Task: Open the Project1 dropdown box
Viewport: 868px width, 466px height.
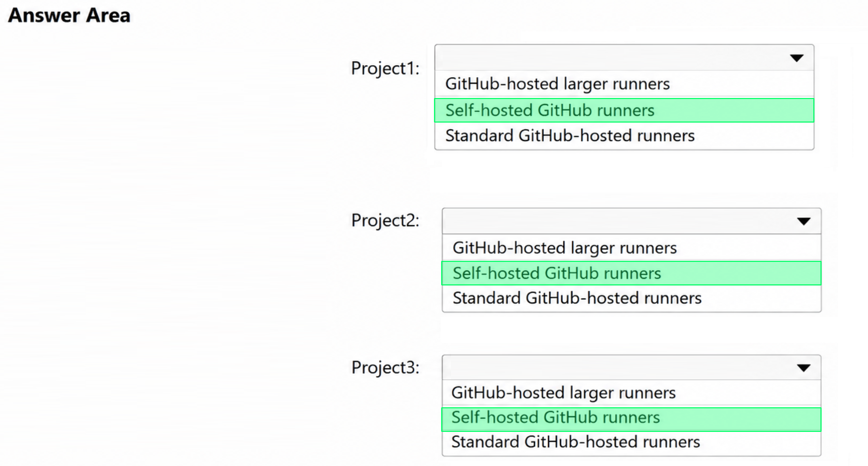Action: (624, 58)
